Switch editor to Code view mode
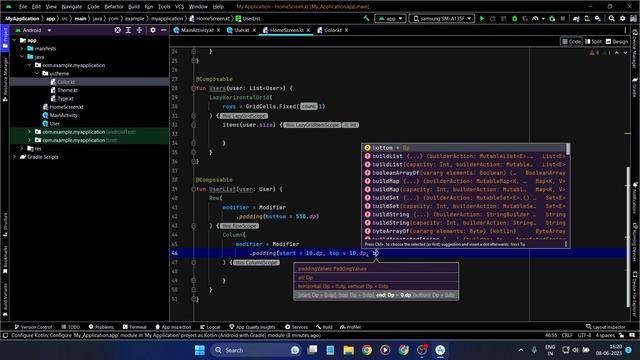Image resolution: width=640 pixels, height=360 pixels. click(x=571, y=42)
